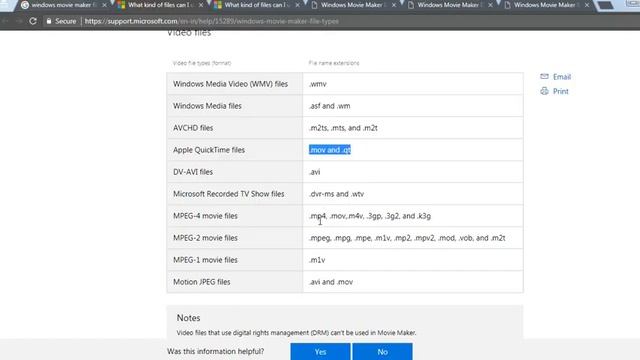
Task: Select the 'MPEG-2 movie files' label
Action: tap(205, 238)
